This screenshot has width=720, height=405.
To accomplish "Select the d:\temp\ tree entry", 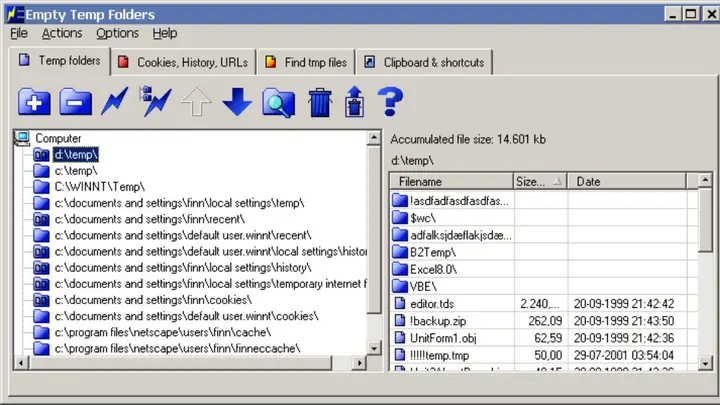I will click(x=76, y=155).
